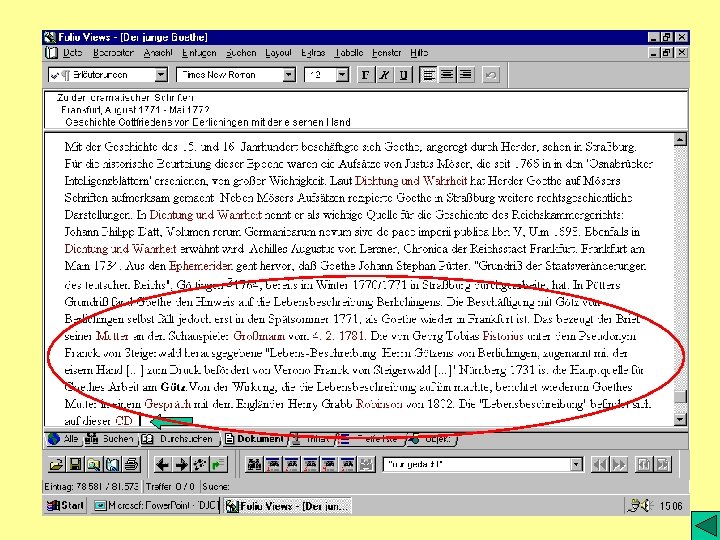Follow the Ephemeriden link

click(201, 266)
